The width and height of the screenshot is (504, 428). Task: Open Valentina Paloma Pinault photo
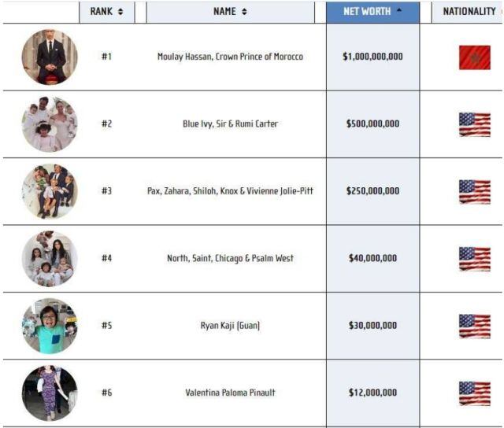[50, 393]
